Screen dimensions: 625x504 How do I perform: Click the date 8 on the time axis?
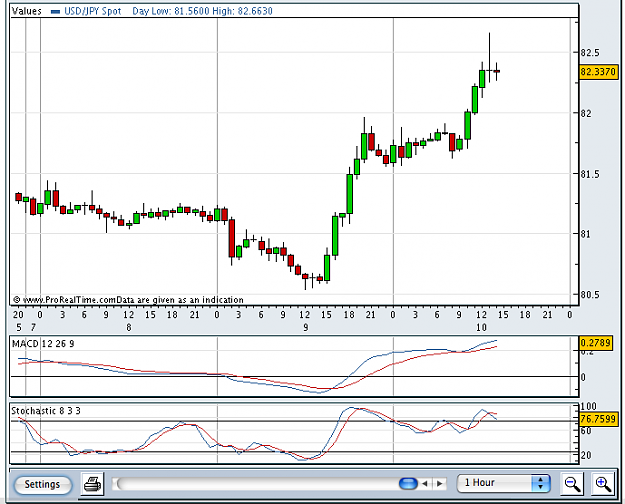point(129,328)
